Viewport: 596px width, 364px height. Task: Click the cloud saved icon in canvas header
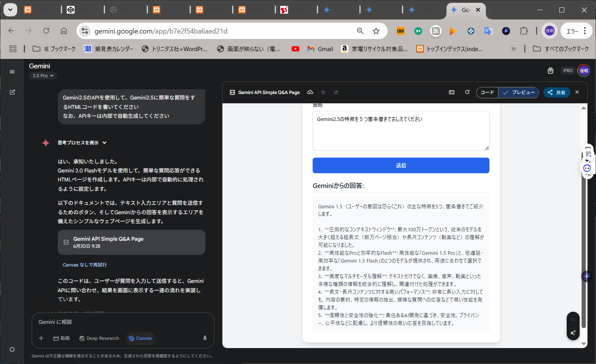[x=310, y=92]
